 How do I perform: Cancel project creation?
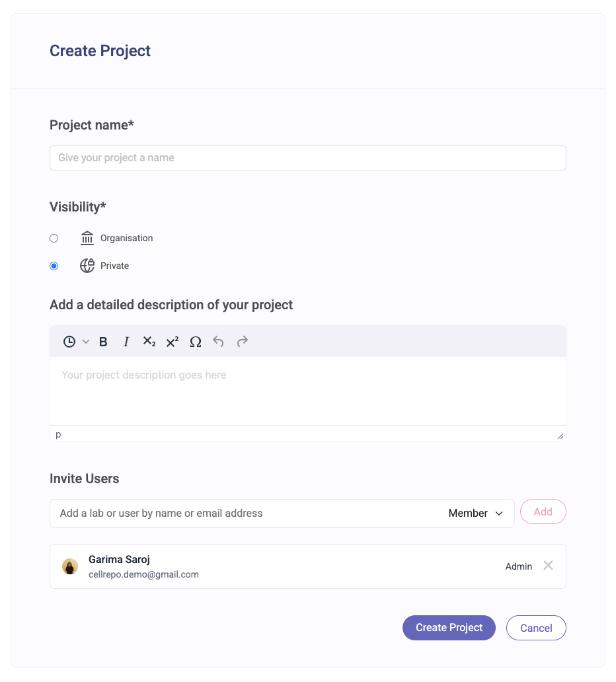(535, 627)
